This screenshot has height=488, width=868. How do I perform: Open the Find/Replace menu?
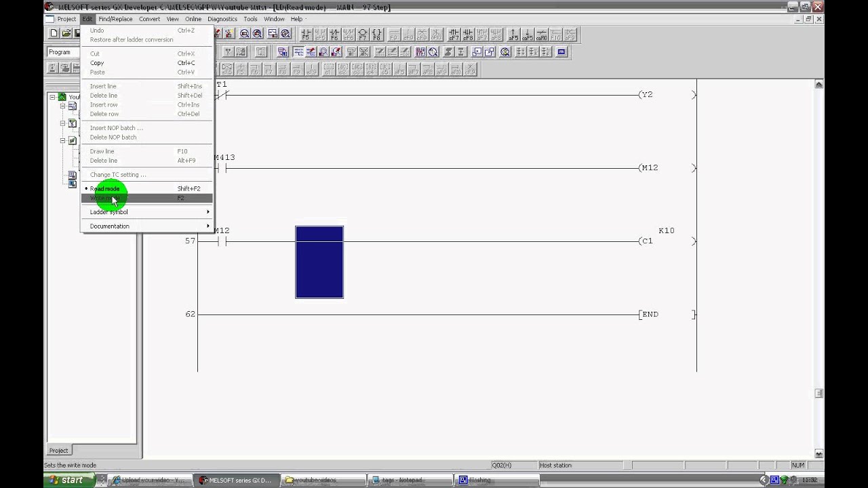[115, 19]
